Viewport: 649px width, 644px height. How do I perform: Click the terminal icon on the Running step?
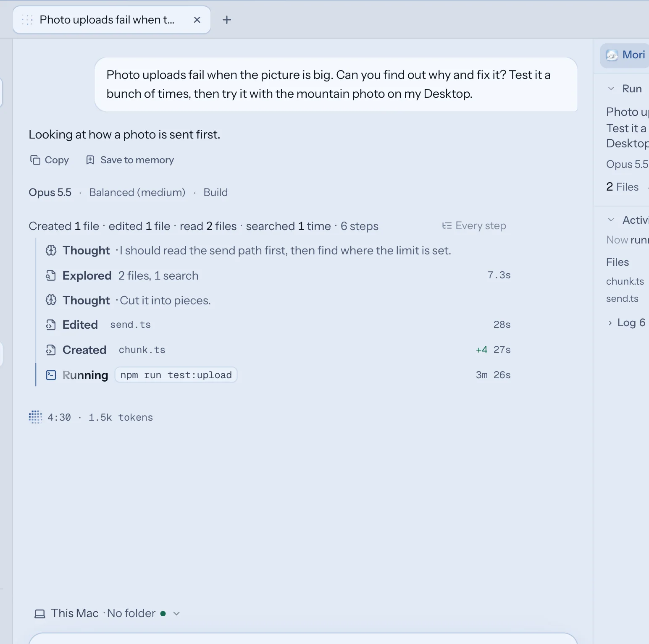click(x=51, y=375)
